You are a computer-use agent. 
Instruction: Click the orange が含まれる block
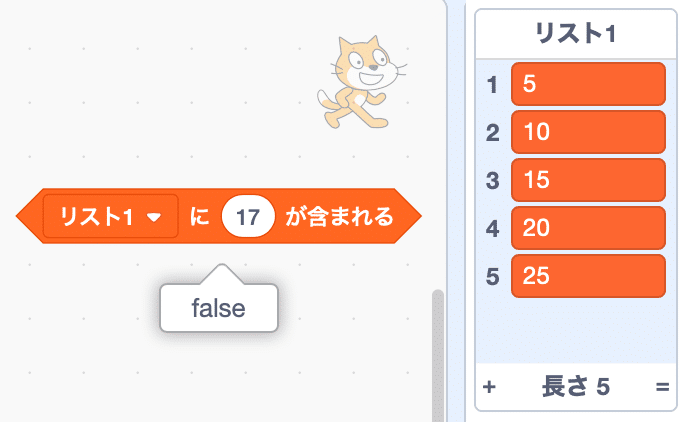coord(219,216)
